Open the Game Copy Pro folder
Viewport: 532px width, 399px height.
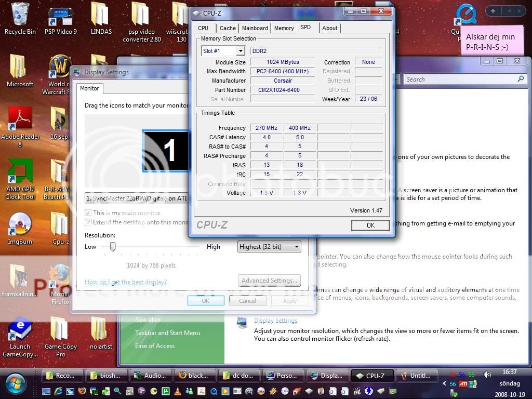(x=60, y=330)
